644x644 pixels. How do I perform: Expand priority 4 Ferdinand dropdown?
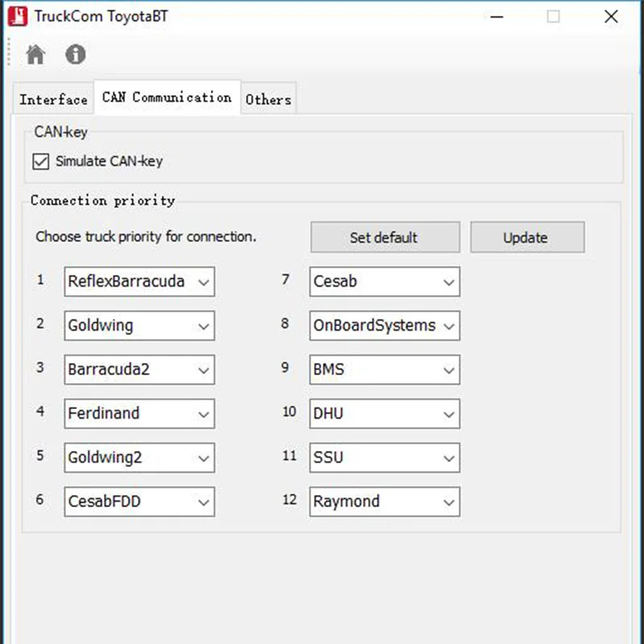139,414
